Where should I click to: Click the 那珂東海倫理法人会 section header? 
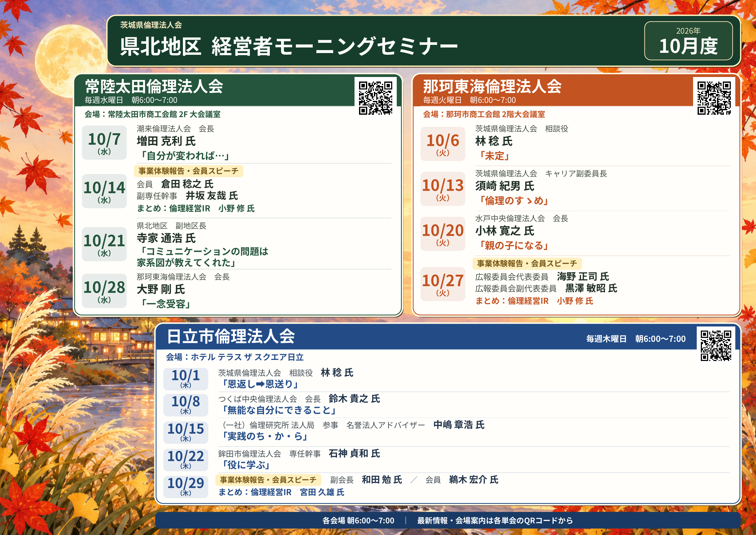(x=553, y=90)
